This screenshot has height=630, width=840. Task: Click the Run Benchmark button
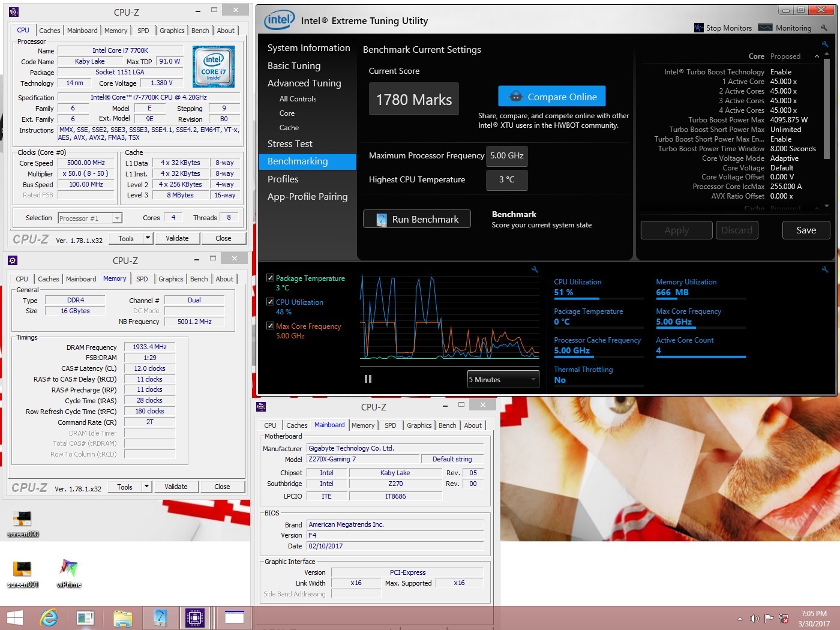pos(417,219)
